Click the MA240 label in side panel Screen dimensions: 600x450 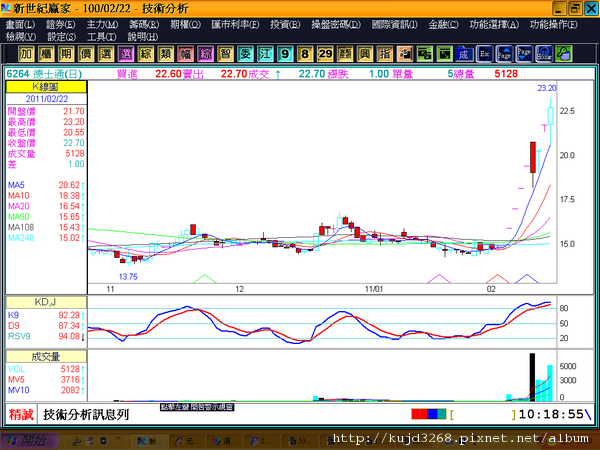(x=21, y=238)
